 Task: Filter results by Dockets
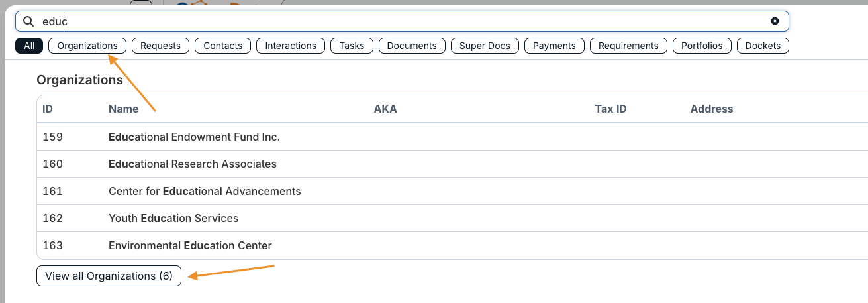(x=763, y=46)
